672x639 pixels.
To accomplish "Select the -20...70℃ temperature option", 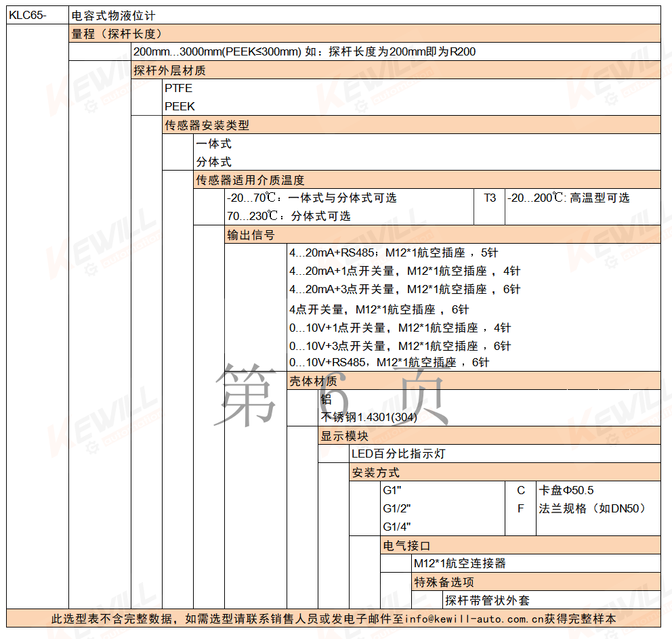I will coord(312,198).
